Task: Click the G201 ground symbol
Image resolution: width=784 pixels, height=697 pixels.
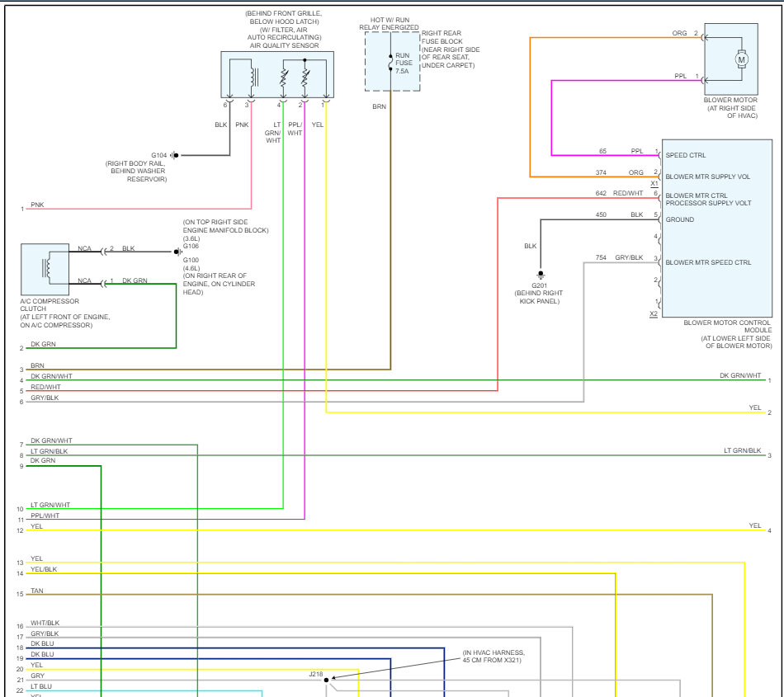Action: tap(541, 274)
